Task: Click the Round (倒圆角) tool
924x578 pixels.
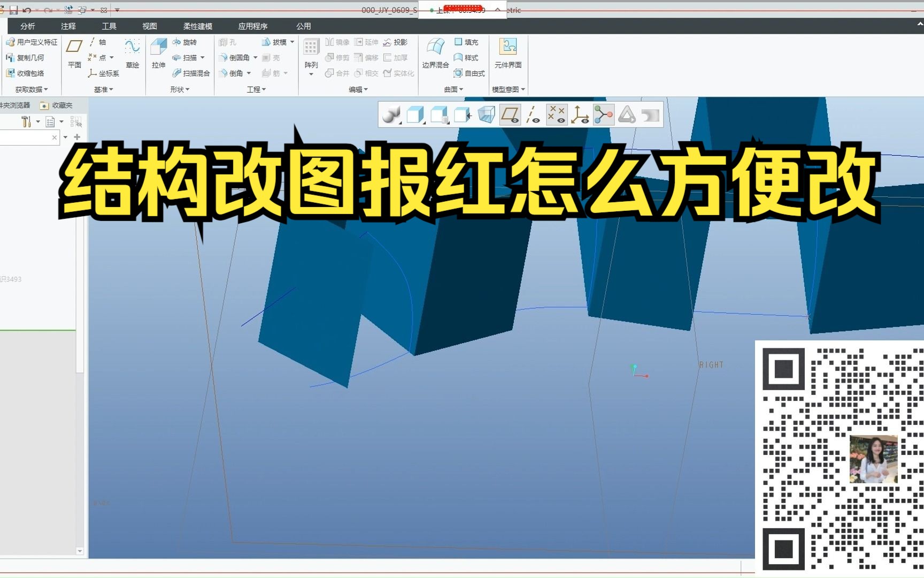Action: tap(234, 57)
